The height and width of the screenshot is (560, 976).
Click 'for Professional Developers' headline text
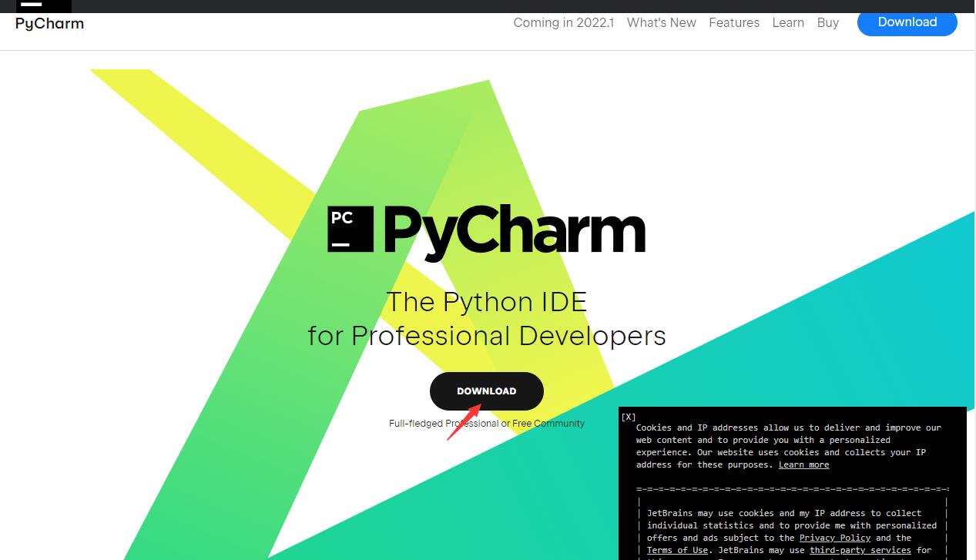pos(487,336)
